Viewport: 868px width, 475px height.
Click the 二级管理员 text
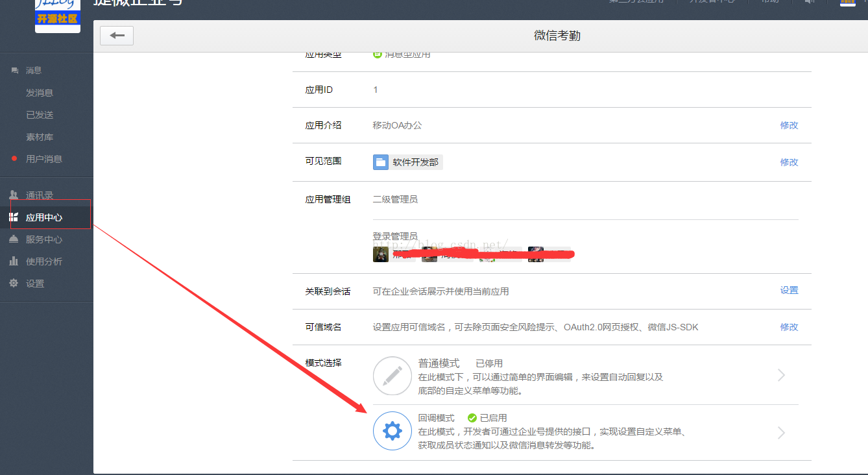point(395,199)
